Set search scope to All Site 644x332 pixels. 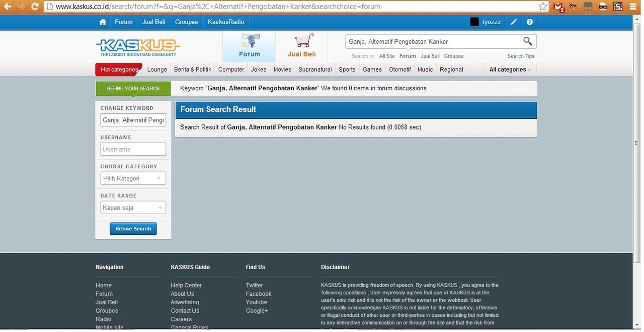coord(387,56)
